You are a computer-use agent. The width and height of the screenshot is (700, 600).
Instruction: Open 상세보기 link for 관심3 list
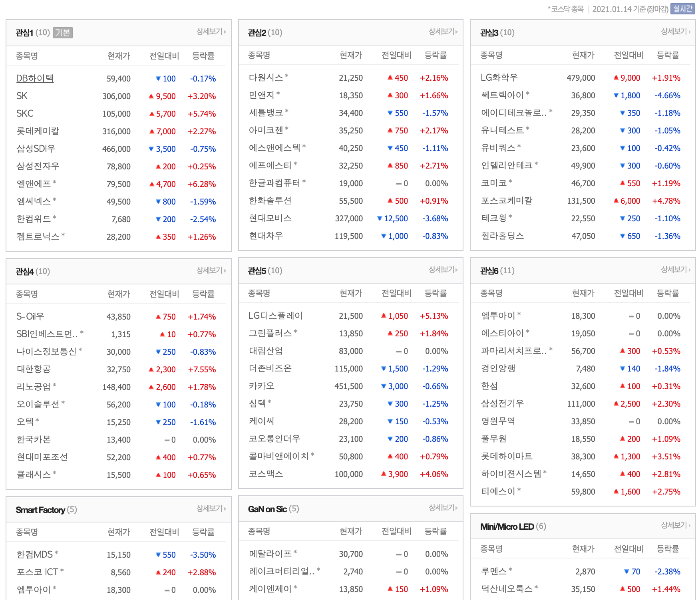pyautogui.click(x=675, y=32)
